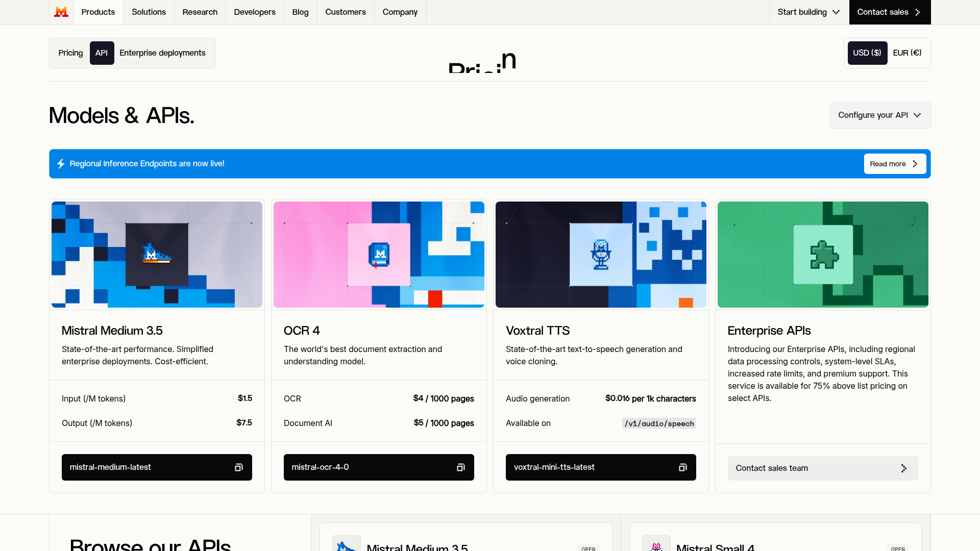Switch currency to EUR (€)
This screenshot has height=551, width=980.
pos(907,53)
